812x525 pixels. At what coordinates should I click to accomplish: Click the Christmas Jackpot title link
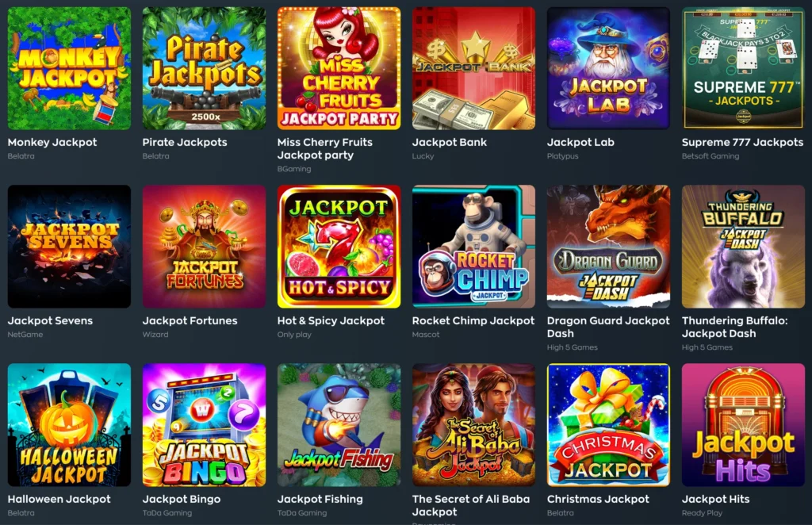click(598, 499)
